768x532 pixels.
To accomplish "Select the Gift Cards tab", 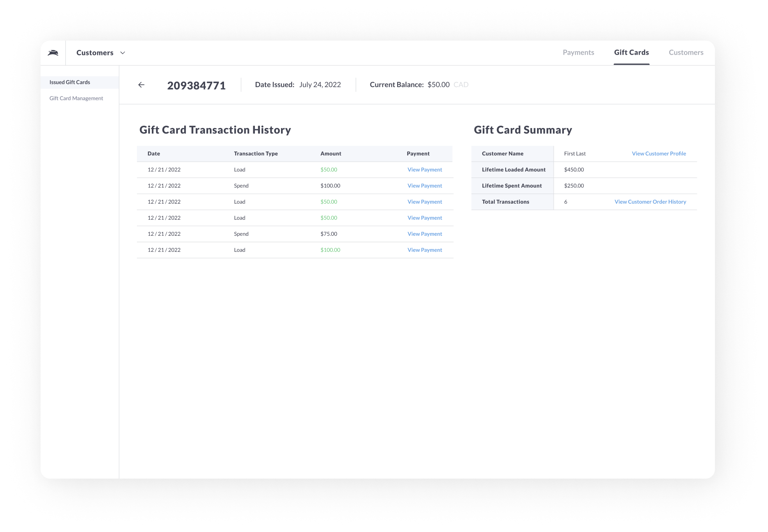I will (631, 52).
